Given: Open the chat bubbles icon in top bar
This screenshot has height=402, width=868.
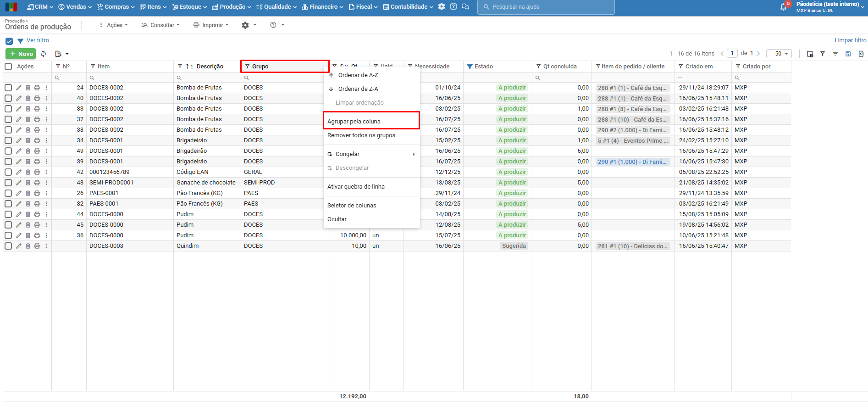Looking at the screenshot, I should [x=465, y=7].
